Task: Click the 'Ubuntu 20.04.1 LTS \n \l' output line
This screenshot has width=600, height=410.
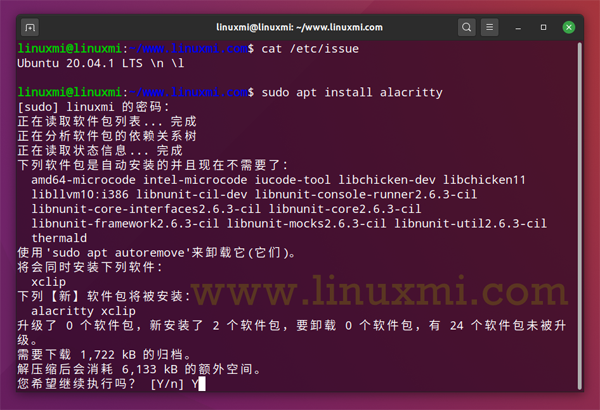Action: 101,63
